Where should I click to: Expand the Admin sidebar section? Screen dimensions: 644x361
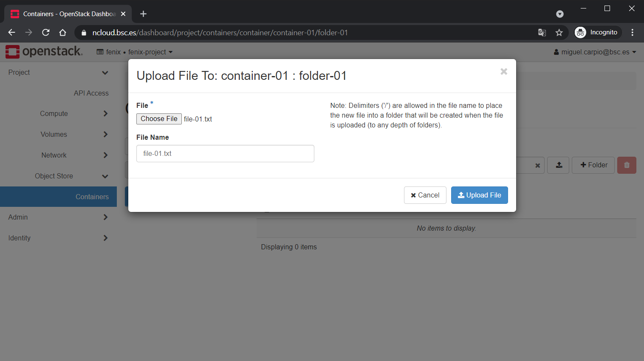pyautogui.click(x=58, y=217)
